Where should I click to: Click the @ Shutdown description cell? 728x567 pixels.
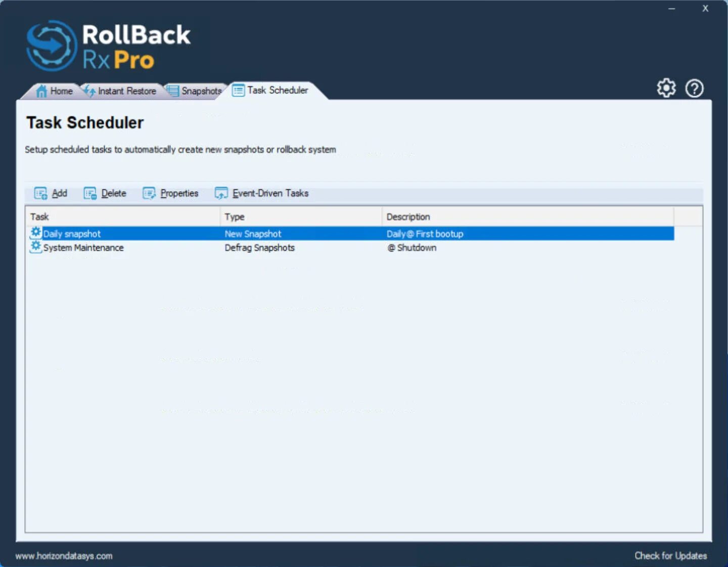pyautogui.click(x=412, y=247)
